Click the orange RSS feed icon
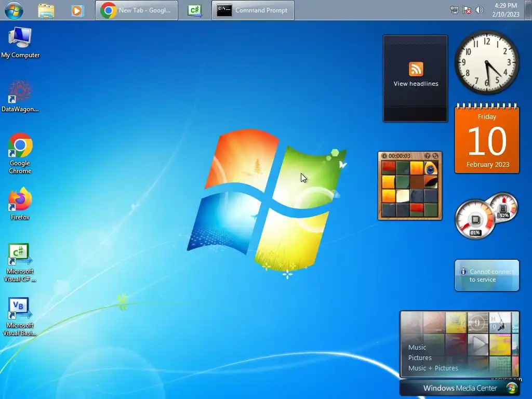This screenshot has width=532, height=399. pos(416,69)
